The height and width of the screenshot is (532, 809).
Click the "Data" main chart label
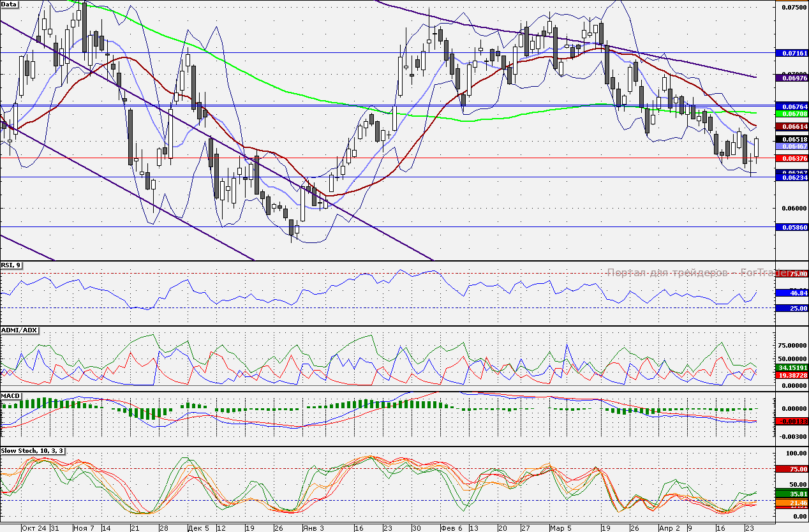pos(10,4)
